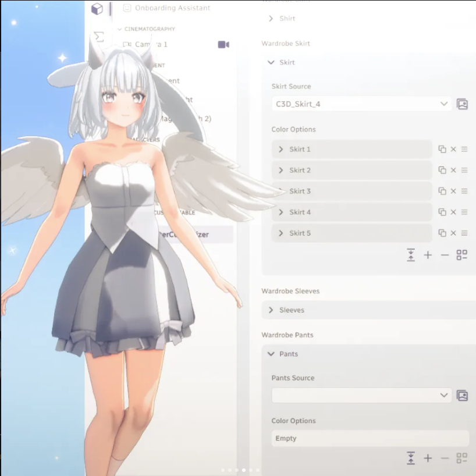Add a new pants color option
476x476 pixels.
pos(428,458)
